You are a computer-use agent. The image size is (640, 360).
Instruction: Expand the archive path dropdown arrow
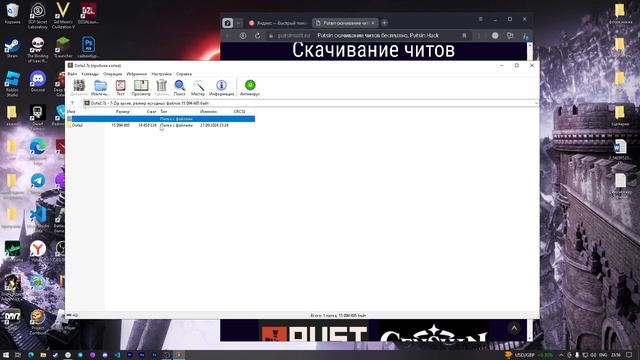pos(536,103)
